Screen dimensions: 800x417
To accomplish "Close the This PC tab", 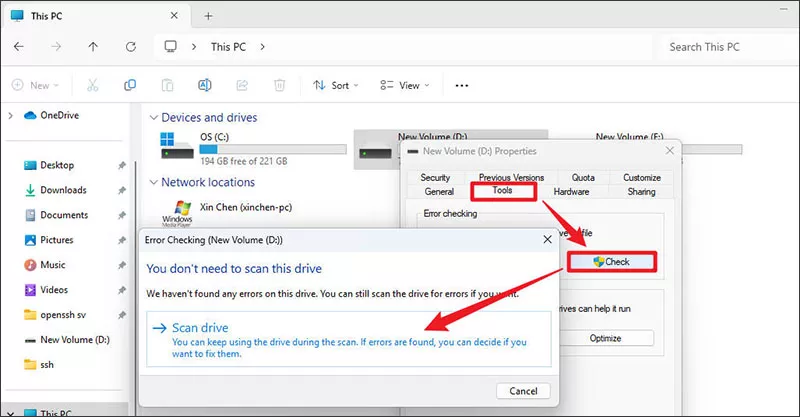I will click(x=174, y=16).
